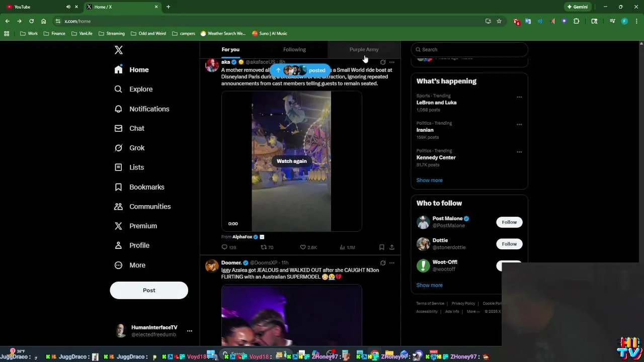The height and width of the screenshot is (362, 644).
Task: Click the Post button
Action: (x=149, y=290)
